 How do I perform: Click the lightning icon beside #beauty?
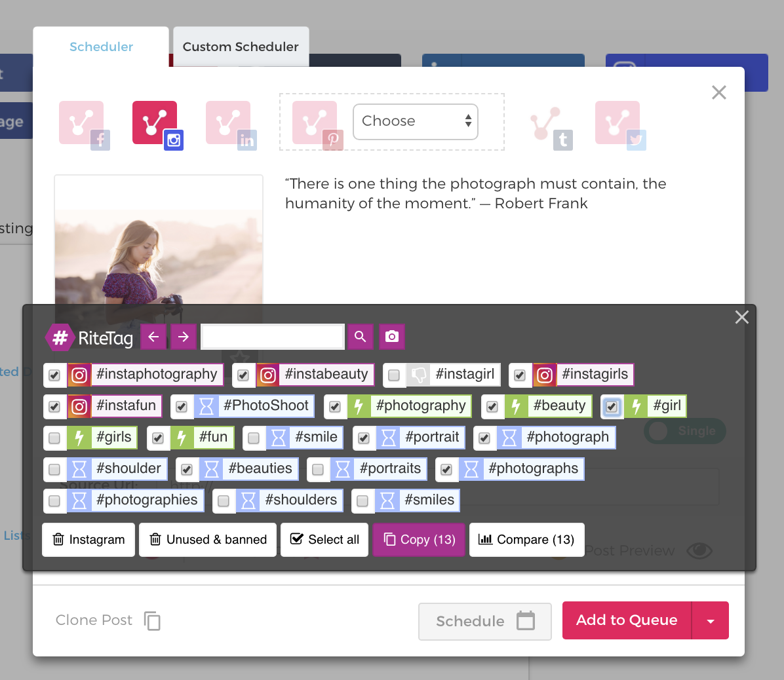point(517,407)
